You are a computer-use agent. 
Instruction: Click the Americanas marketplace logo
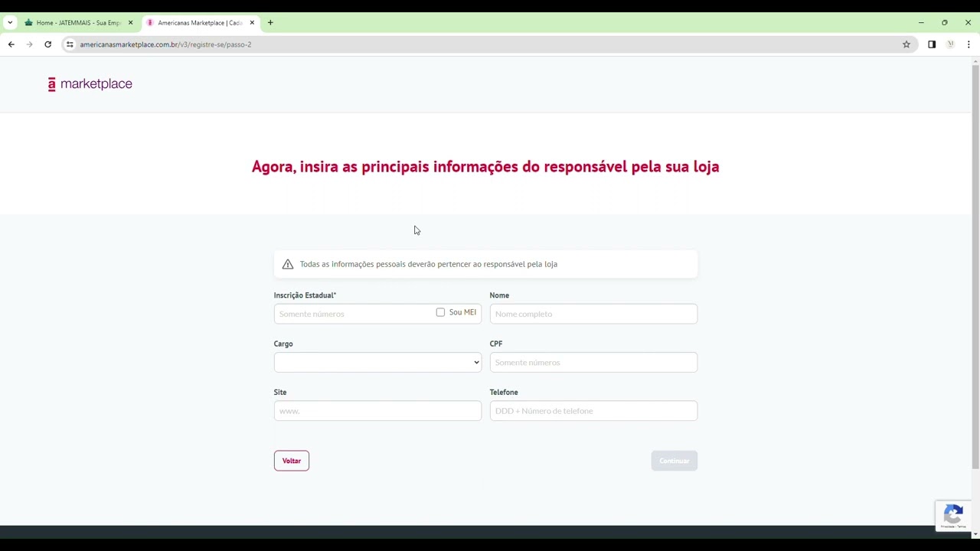90,84
